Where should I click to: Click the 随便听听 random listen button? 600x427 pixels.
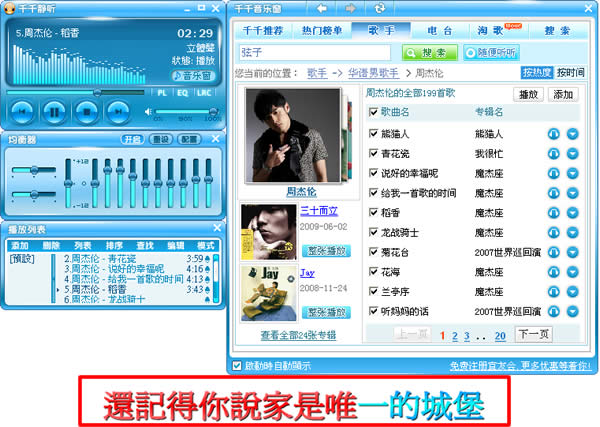491,52
